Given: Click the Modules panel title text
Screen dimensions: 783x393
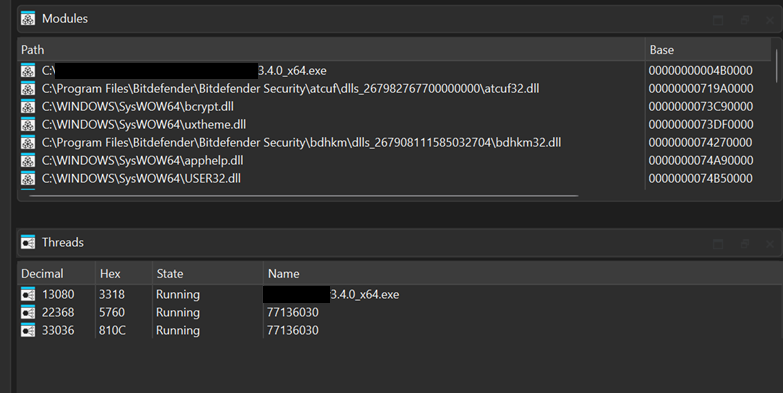Looking at the screenshot, I should (65, 19).
